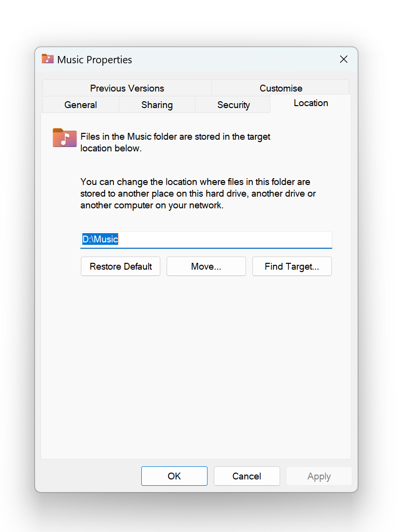The height and width of the screenshot is (532, 400).
Task: Select the Location tab
Action: pyautogui.click(x=311, y=103)
